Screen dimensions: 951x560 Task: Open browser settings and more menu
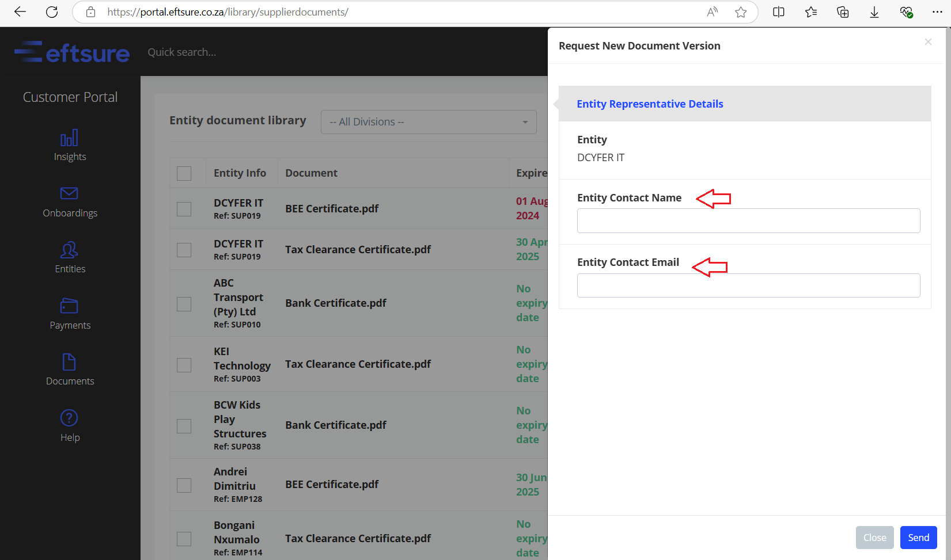(x=937, y=12)
